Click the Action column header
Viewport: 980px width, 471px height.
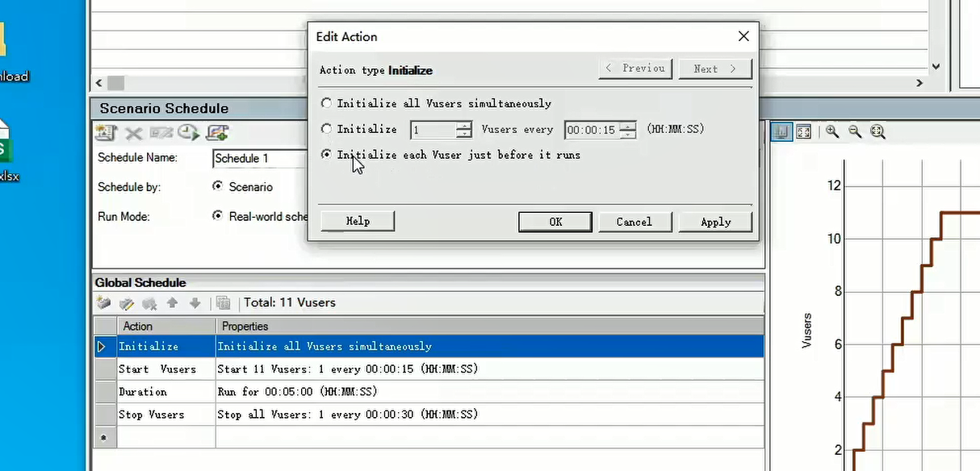pos(166,326)
